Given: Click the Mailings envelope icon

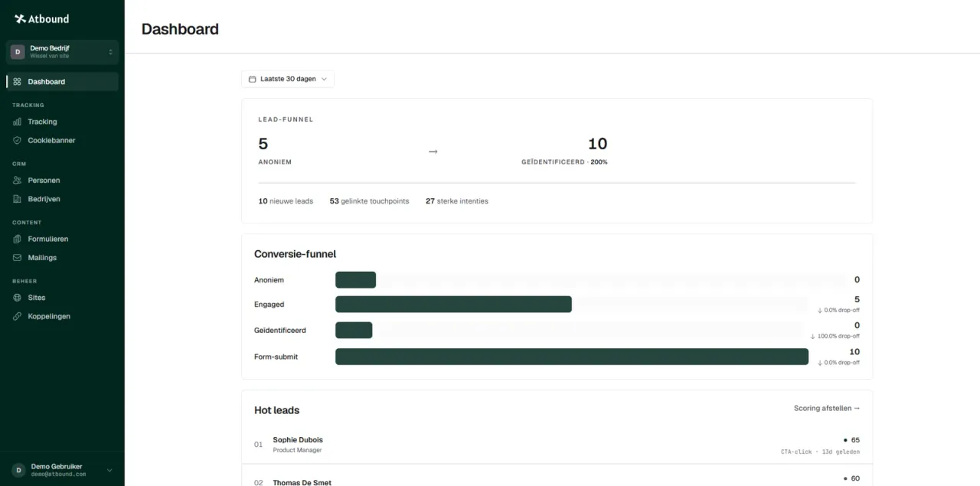Looking at the screenshot, I should 17,258.
